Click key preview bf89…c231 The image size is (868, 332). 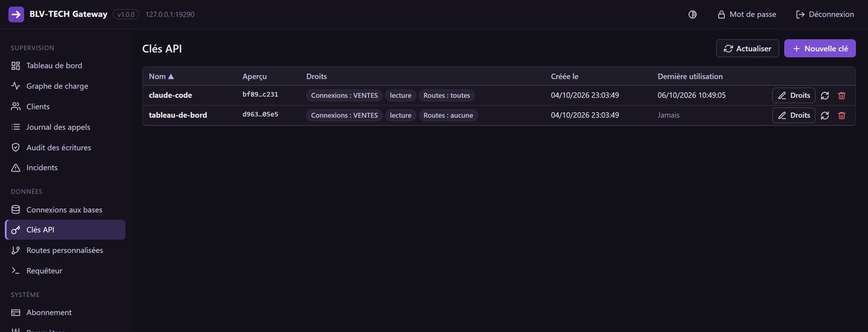tap(260, 95)
